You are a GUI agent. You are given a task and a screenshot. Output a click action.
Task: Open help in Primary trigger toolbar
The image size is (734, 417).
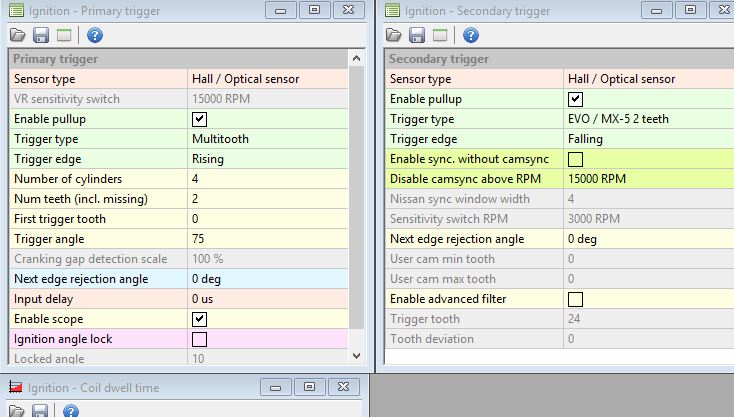(x=95, y=35)
